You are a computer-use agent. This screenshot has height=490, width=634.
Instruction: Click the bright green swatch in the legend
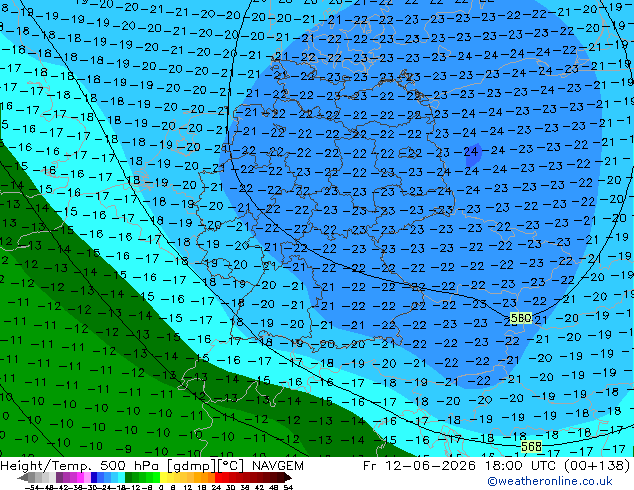156,478
